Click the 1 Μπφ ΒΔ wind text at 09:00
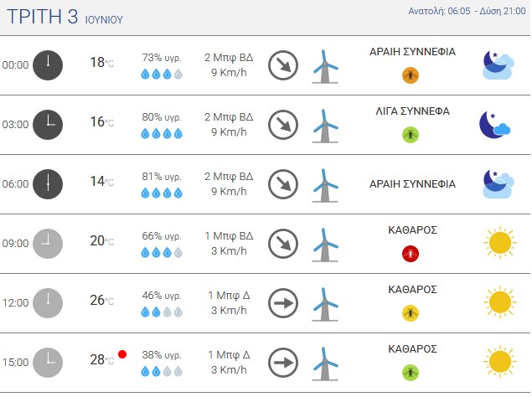This screenshot has height=397, width=532. [x=229, y=236]
